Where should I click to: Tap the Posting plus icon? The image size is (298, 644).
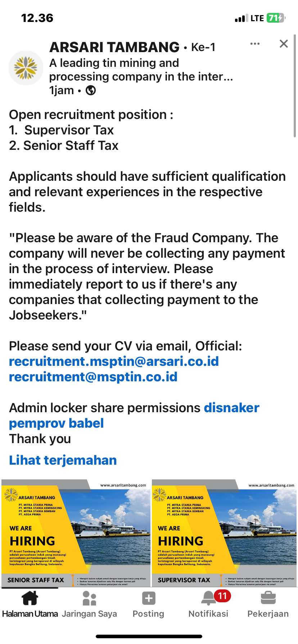click(149, 599)
